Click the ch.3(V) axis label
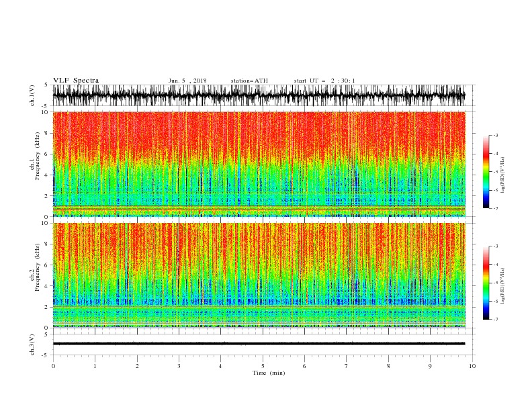The height and width of the screenshot is (411, 532). pos(32,345)
